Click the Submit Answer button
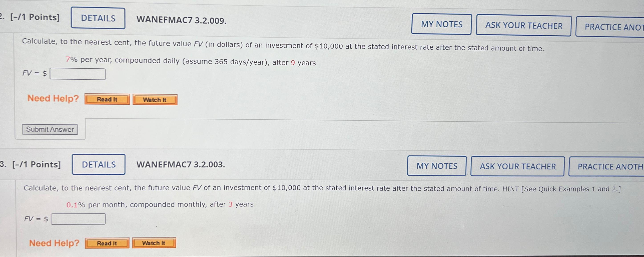 point(50,129)
